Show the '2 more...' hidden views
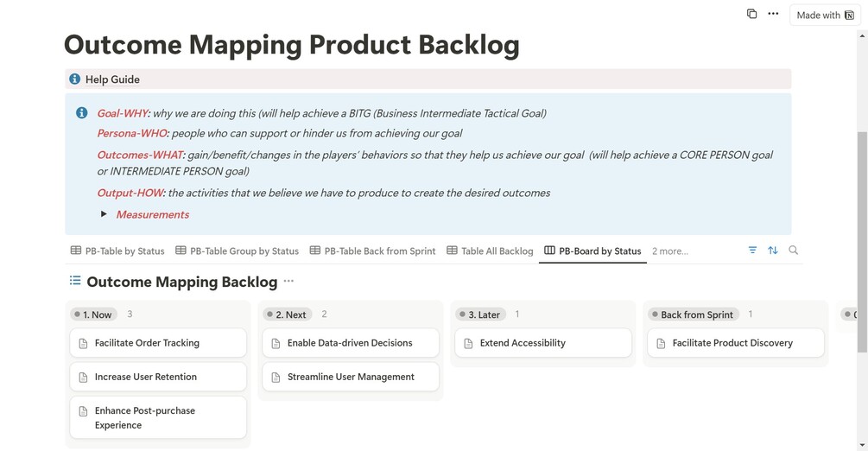 pyautogui.click(x=669, y=251)
